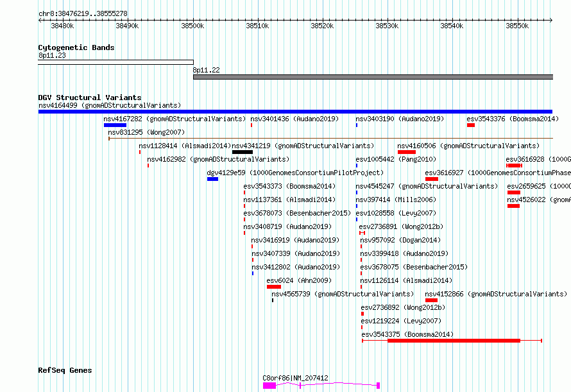Click nsv4341219 gnomAD variant label

click(303, 146)
